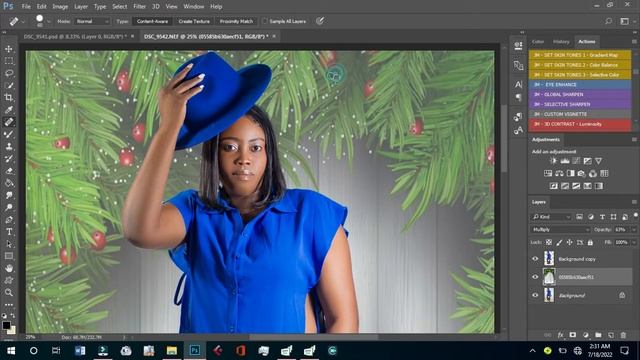Choose the Content-Aware type button

click(x=152, y=21)
